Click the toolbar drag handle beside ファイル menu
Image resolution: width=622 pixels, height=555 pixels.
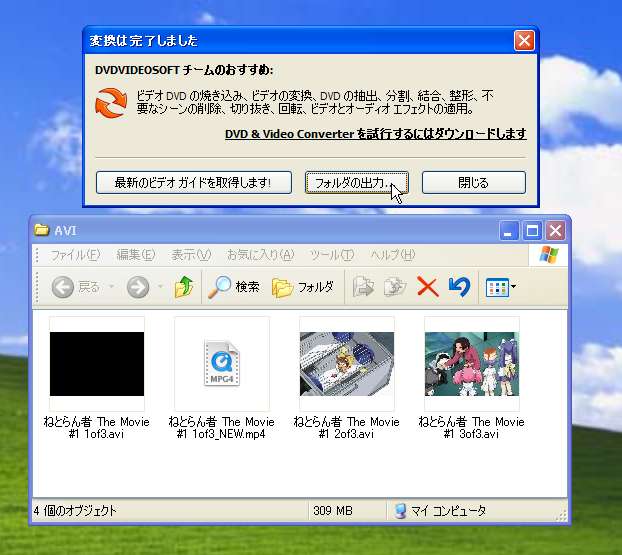[x=37, y=255]
